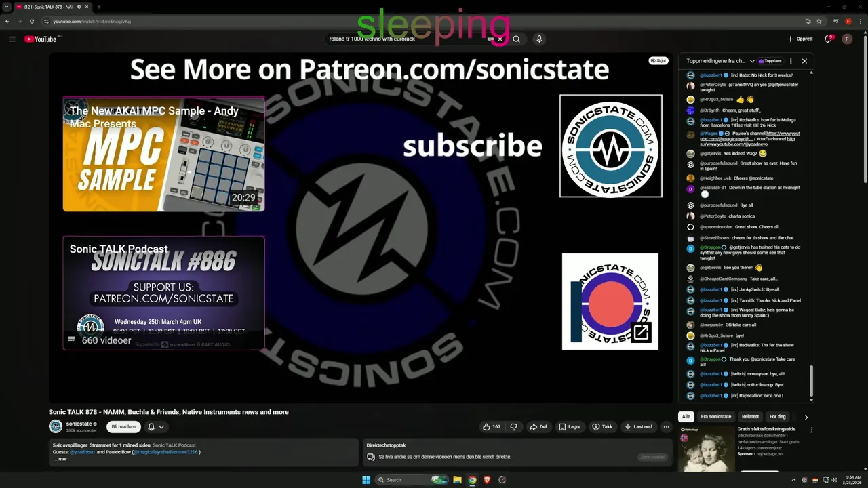Screen dimensions: 868x488
Task: Mute the tab using its speaker icon
Action: point(79,7)
